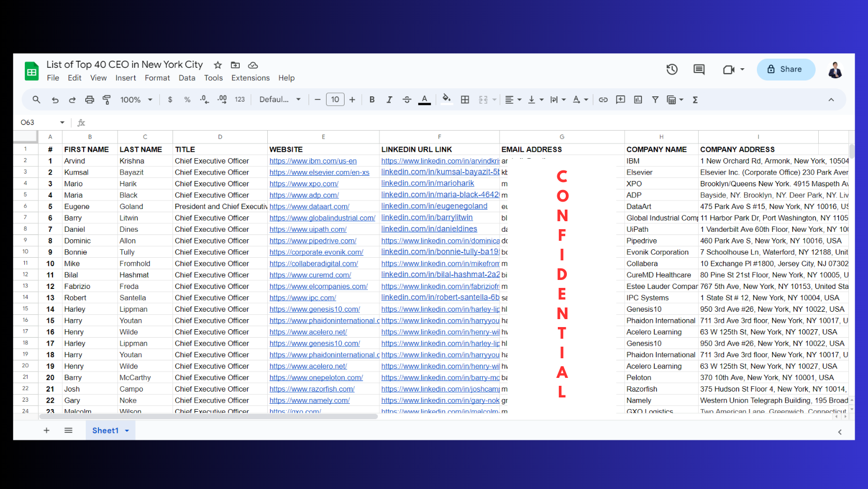The image size is (868, 489).
Task: Open fill color picker
Action: [x=447, y=99]
